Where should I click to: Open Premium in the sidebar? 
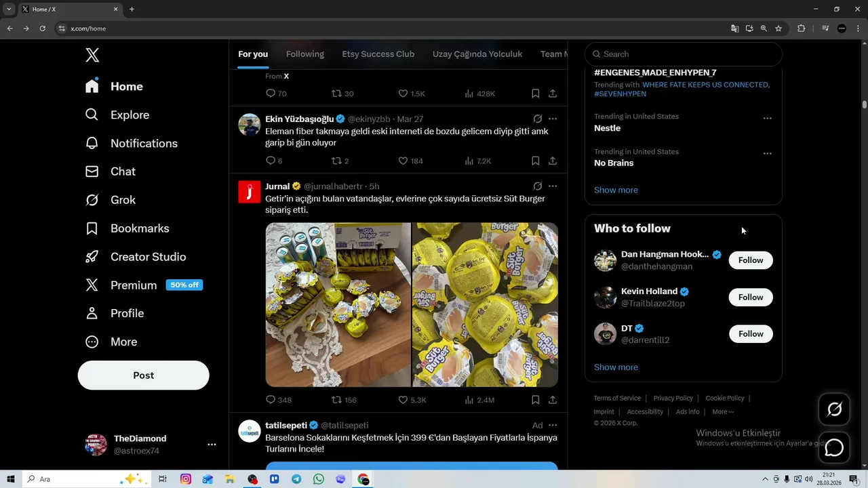tap(143, 285)
